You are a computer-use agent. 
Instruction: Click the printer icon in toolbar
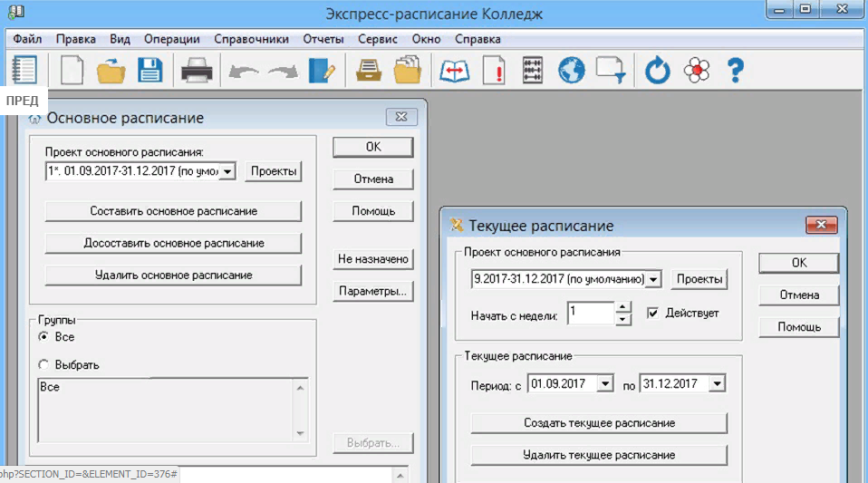(x=197, y=71)
